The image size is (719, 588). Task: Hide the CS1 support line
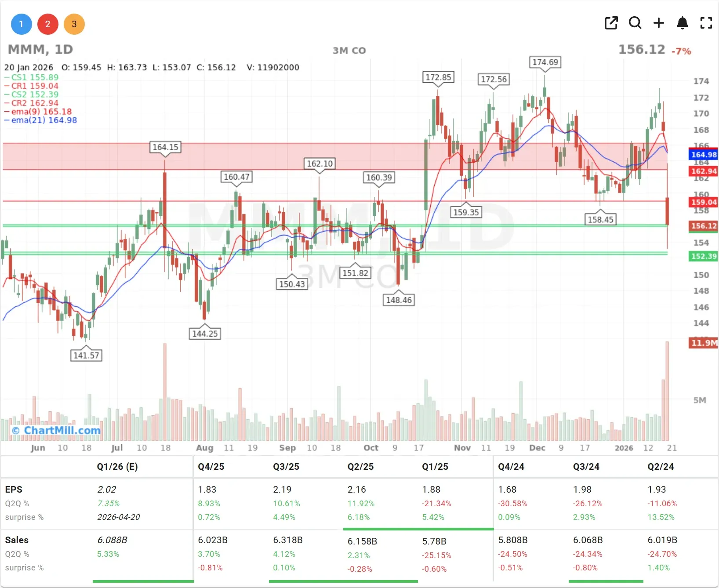click(x=31, y=77)
